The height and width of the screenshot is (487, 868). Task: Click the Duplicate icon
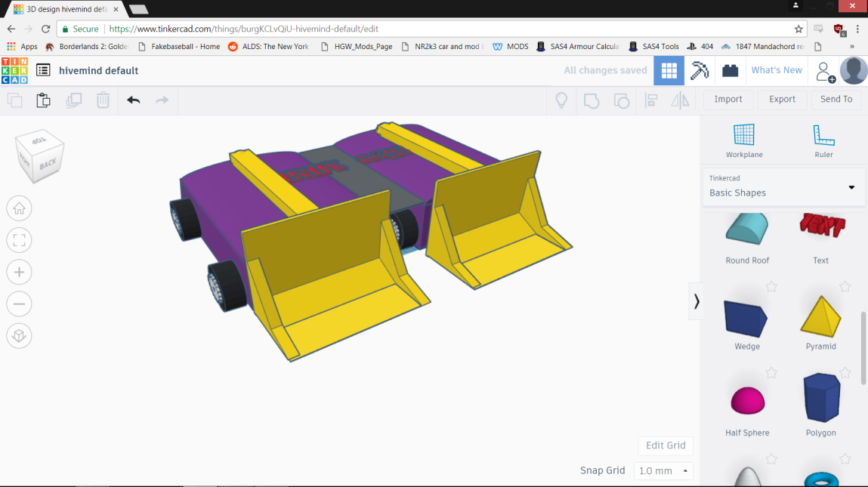pos(73,100)
